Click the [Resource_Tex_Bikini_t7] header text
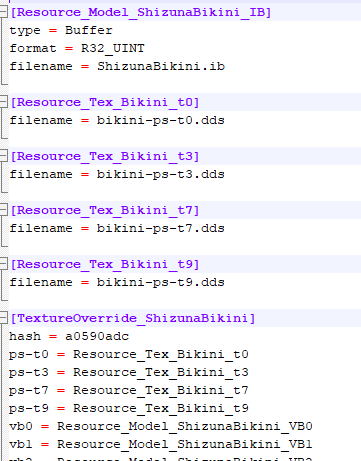This screenshot has height=461, width=361. [x=105, y=210]
